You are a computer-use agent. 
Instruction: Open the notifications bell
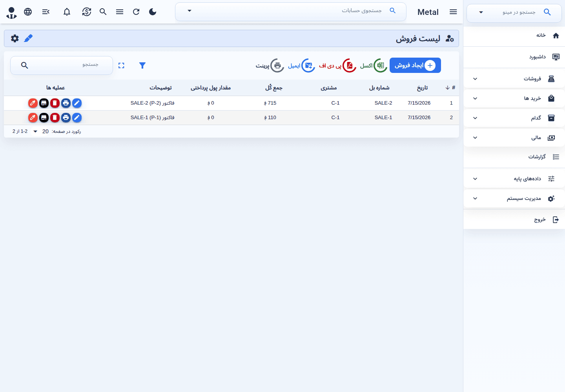click(x=67, y=12)
